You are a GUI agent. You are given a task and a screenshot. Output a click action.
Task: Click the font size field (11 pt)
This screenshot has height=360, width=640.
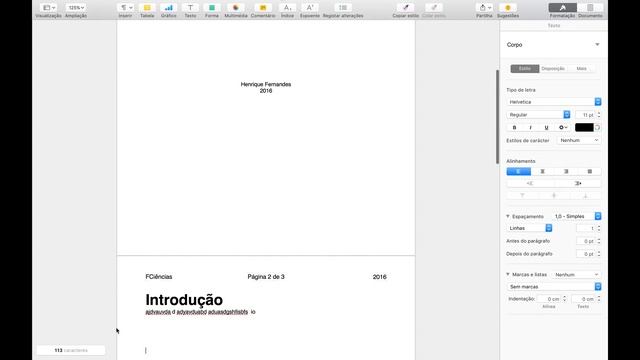tap(585, 115)
